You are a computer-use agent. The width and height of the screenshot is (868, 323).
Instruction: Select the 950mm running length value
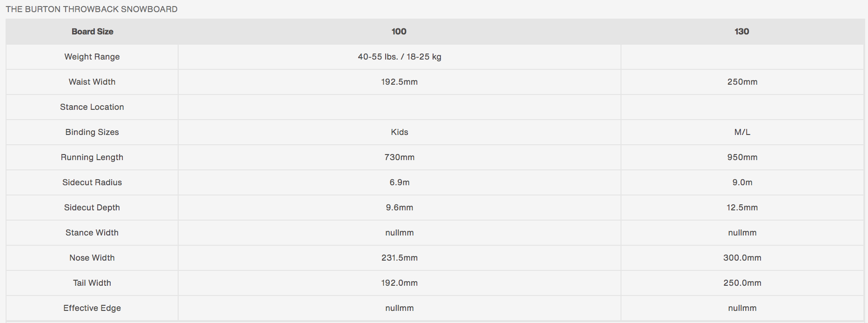(x=742, y=157)
